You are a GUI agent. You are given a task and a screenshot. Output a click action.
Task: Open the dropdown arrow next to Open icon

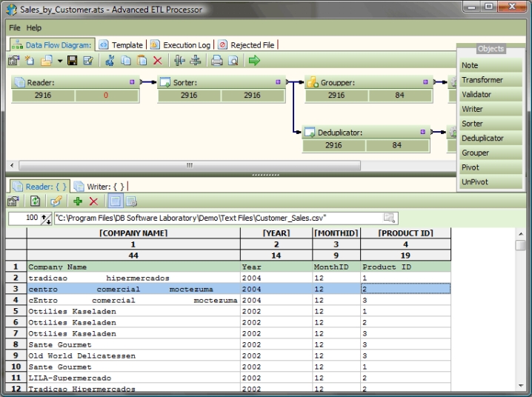pyautogui.click(x=59, y=61)
